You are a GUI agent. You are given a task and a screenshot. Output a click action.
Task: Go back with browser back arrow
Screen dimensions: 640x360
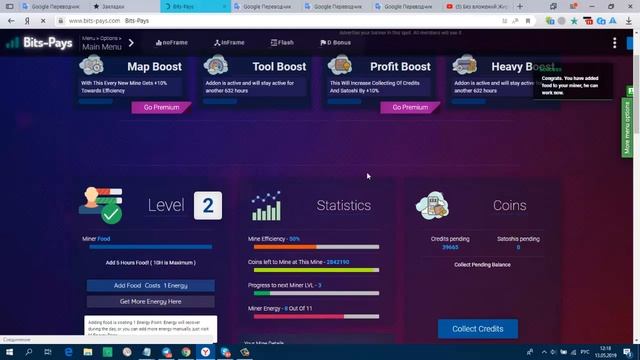pyautogui.click(x=11, y=21)
